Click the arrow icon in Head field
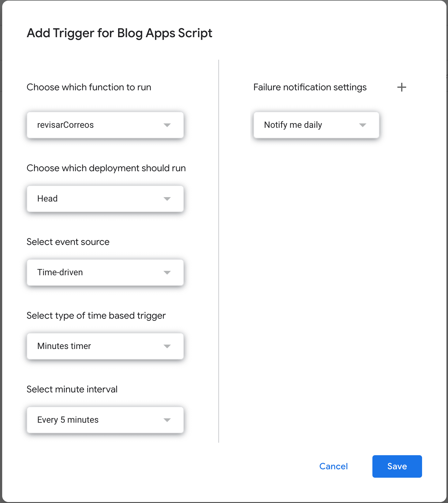Image resolution: width=448 pixels, height=503 pixels. 167,199
